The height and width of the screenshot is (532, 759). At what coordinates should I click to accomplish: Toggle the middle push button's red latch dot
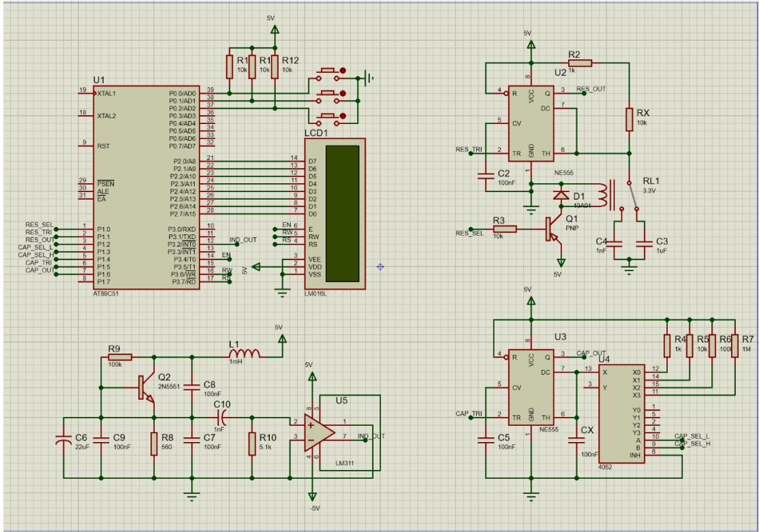[x=343, y=93]
